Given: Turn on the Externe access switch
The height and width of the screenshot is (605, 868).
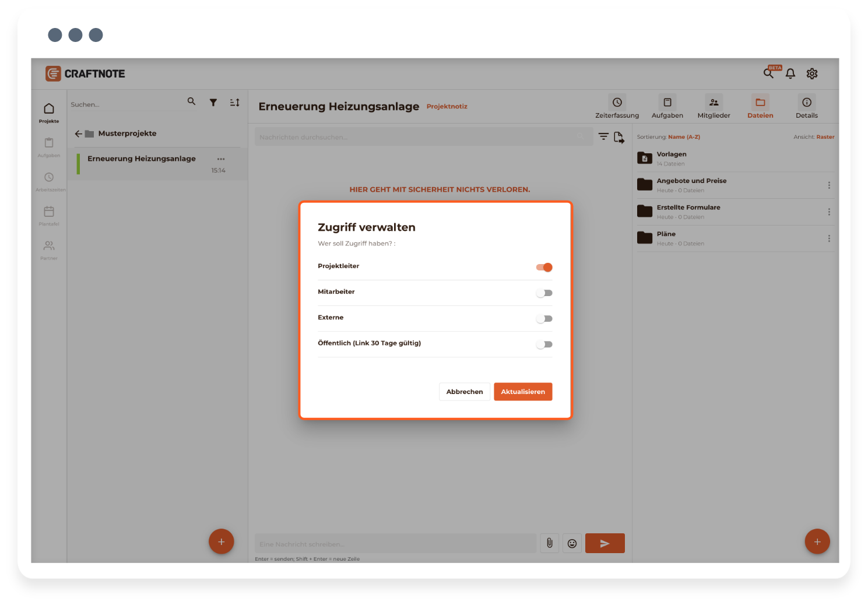Looking at the screenshot, I should tap(544, 319).
